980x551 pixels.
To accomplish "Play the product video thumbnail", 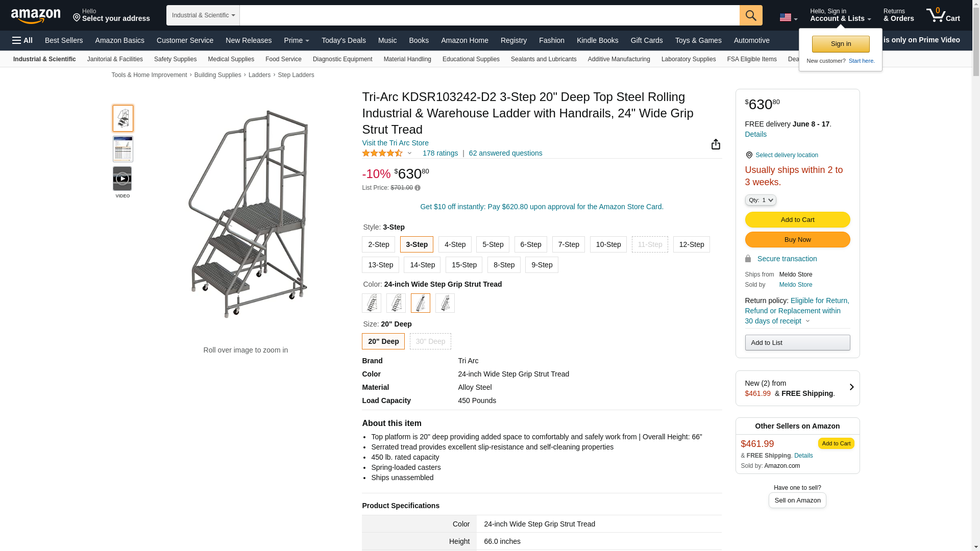I will click(122, 179).
